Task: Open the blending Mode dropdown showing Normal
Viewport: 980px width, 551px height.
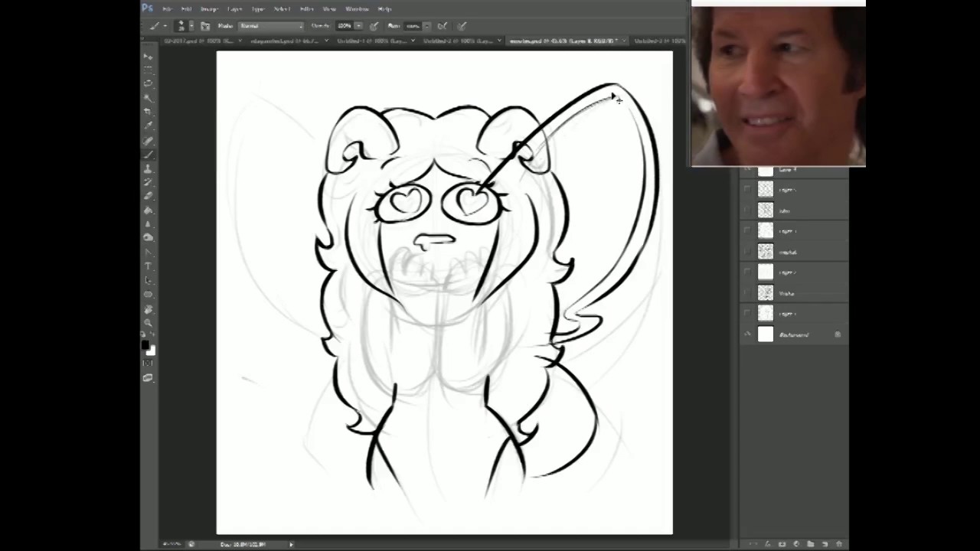Action: pyautogui.click(x=271, y=26)
